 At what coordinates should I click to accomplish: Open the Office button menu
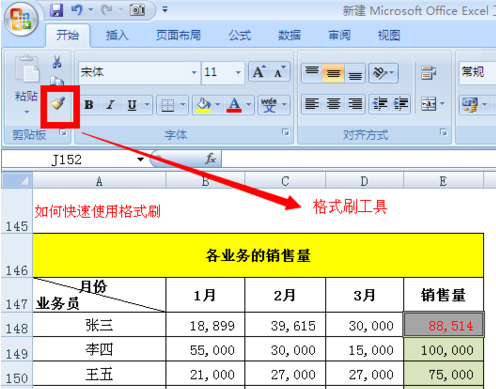coord(21,19)
